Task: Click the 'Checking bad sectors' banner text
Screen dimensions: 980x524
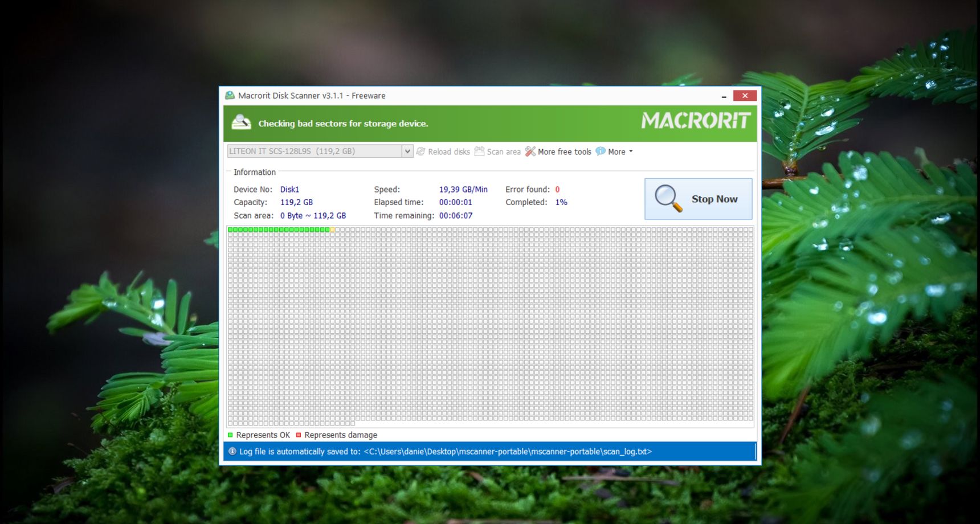Action: click(343, 124)
